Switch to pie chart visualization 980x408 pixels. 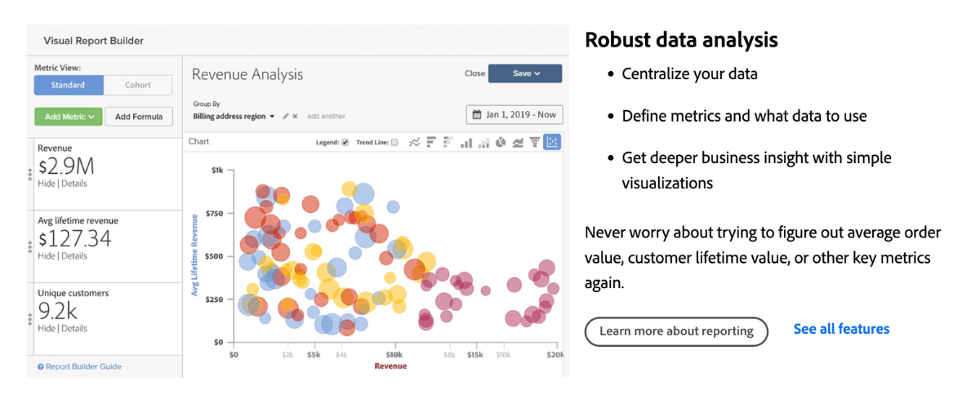point(501,142)
